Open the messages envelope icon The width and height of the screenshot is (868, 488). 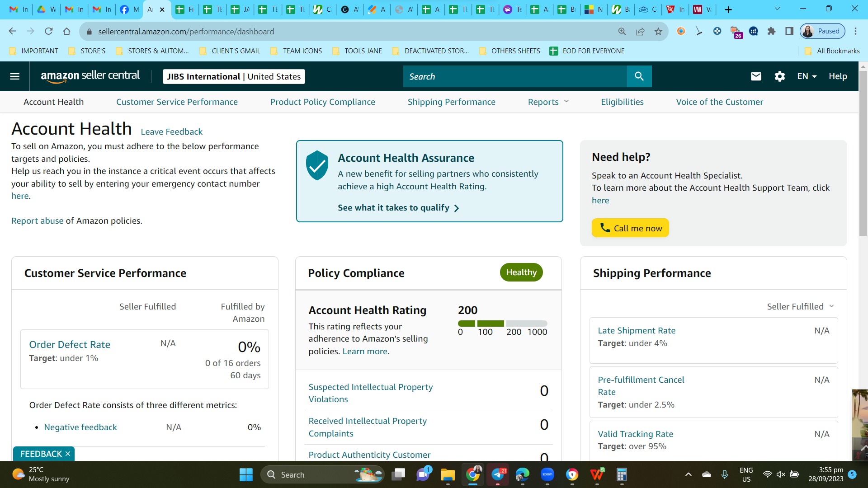756,76
